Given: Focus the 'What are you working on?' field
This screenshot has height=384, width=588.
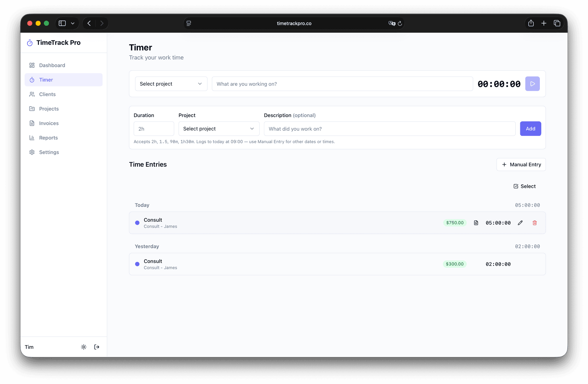Looking at the screenshot, I should (x=342, y=84).
